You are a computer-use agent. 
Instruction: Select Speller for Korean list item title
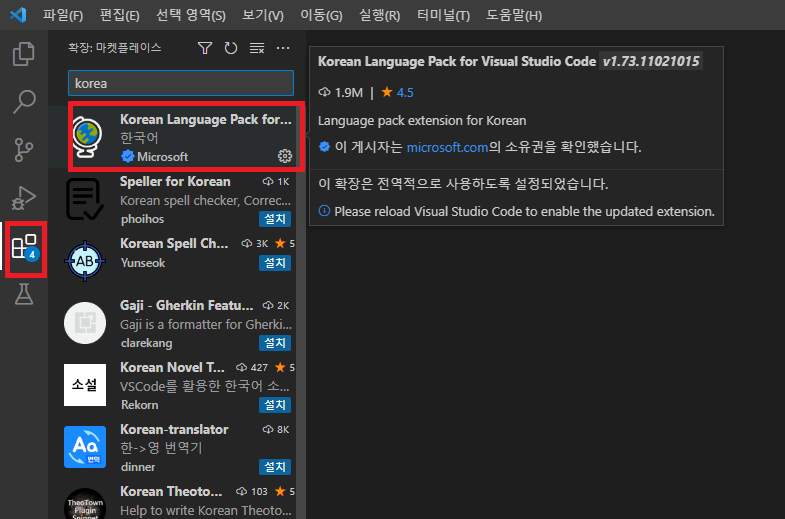(175, 181)
